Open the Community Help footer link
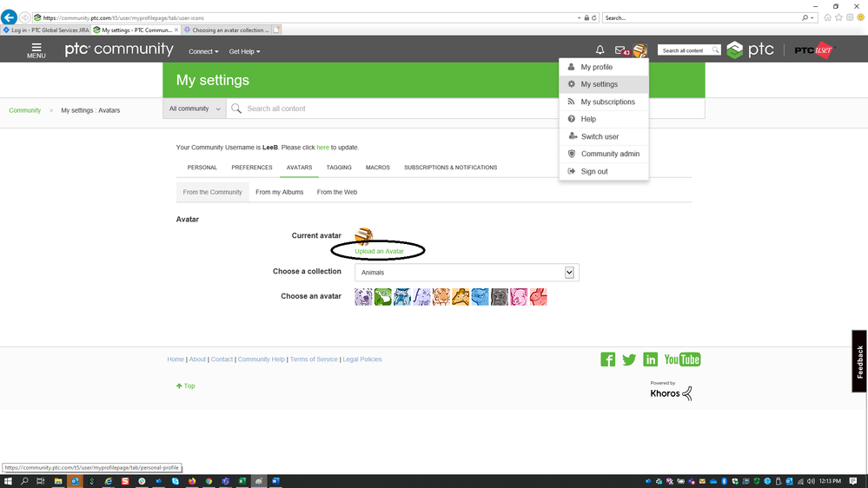Image resolution: width=868 pixels, height=488 pixels. pos(262,359)
